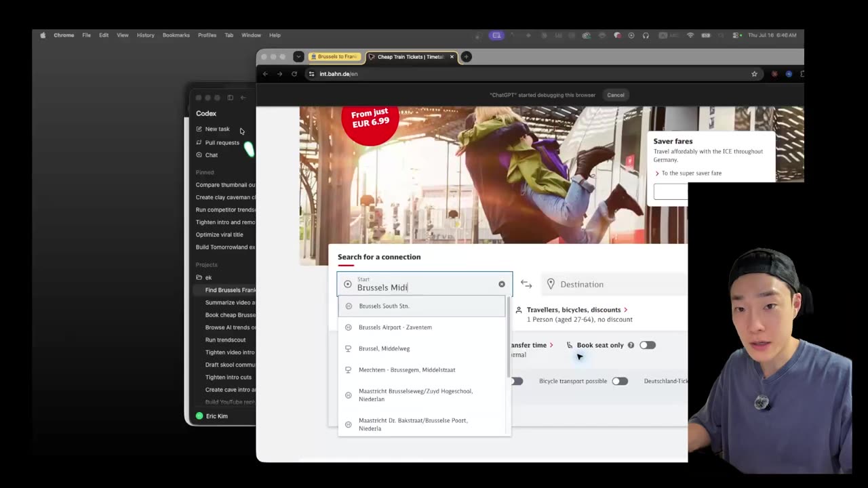Open pinned Optimize viral title task

220,235
